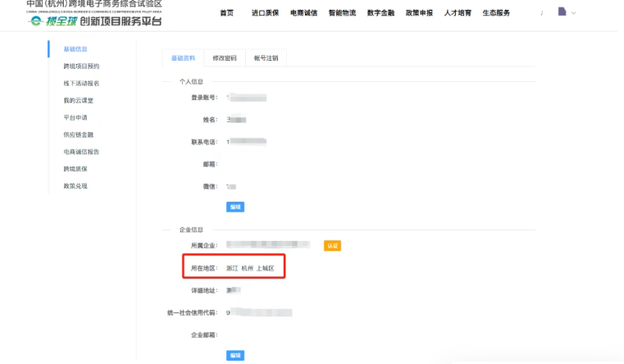Open 智能物流 in top navigation
Image resolution: width=624 pixels, height=364 pixels.
(x=342, y=13)
